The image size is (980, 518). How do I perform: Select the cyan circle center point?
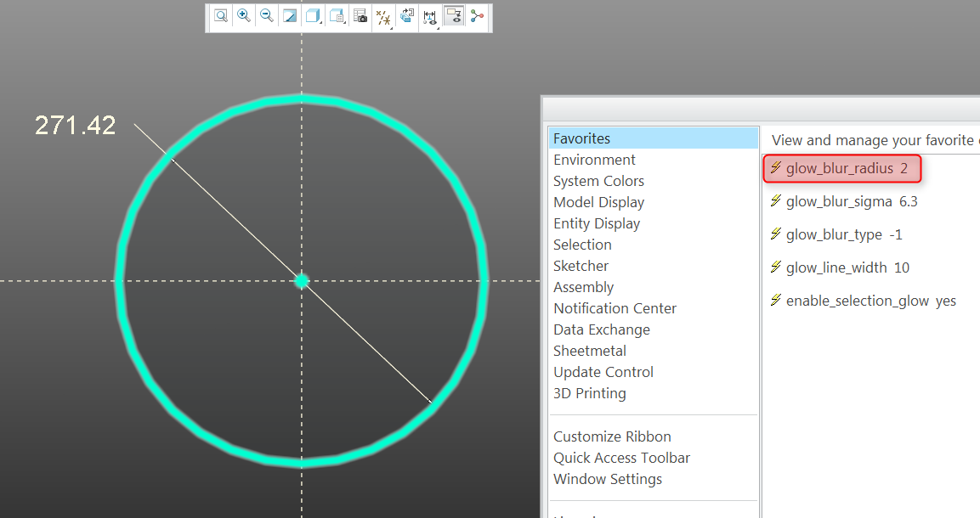tap(302, 281)
